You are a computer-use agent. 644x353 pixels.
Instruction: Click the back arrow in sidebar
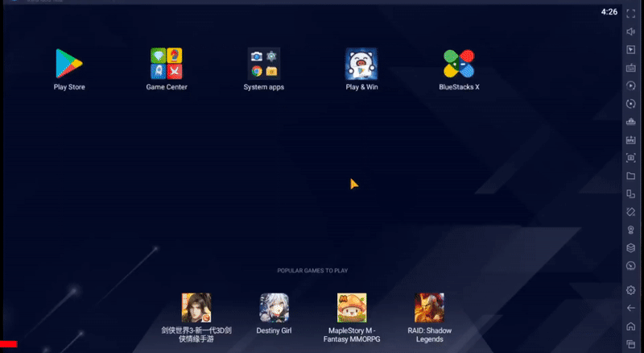point(631,308)
